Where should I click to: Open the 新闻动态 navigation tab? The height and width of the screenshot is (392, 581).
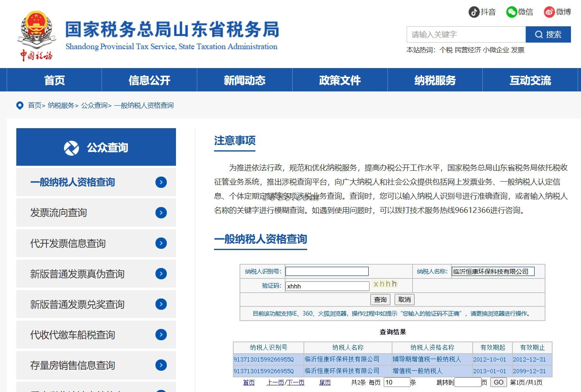(245, 80)
